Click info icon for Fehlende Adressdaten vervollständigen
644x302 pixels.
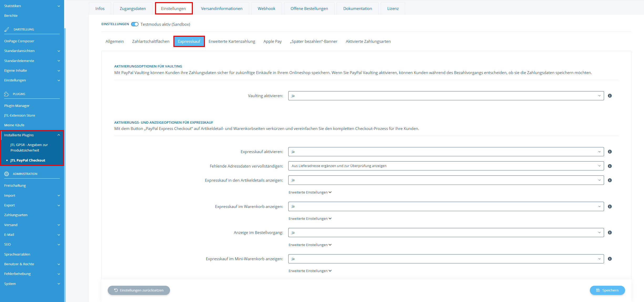(610, 166)
